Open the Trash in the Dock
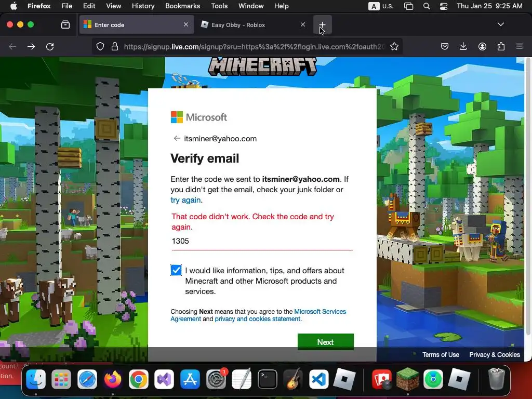Image resolution: width=532 pixels, height=399 pixels. tap(496, 379)
